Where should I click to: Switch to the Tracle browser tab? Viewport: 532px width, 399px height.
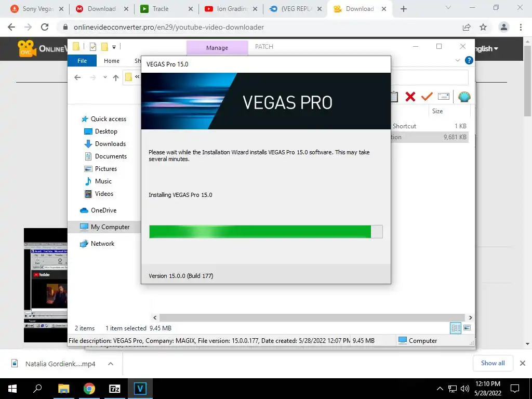[166, 9]
